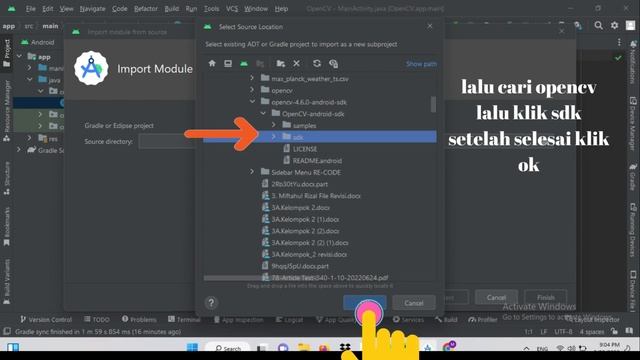Click main breadcrumb in navigation bar
Viewport: 640px width, 360px height.
[x=50, y=26]
